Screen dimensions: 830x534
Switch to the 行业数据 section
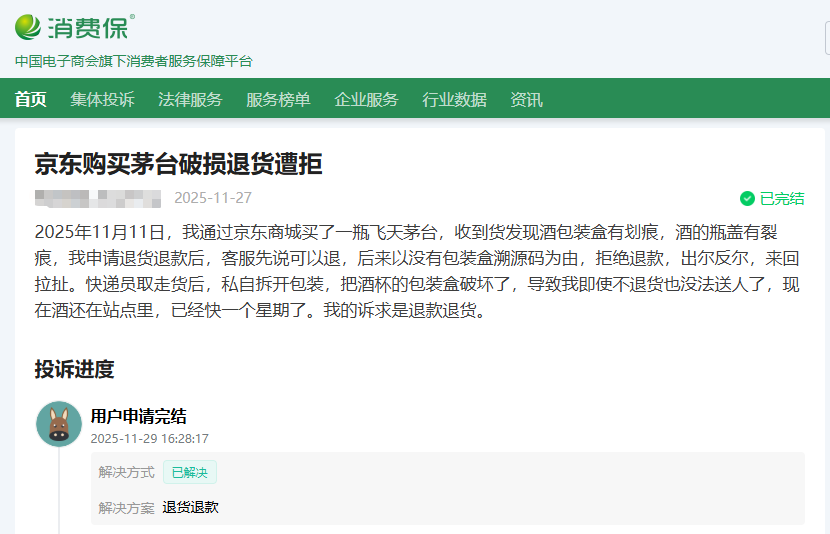point(454,99)
